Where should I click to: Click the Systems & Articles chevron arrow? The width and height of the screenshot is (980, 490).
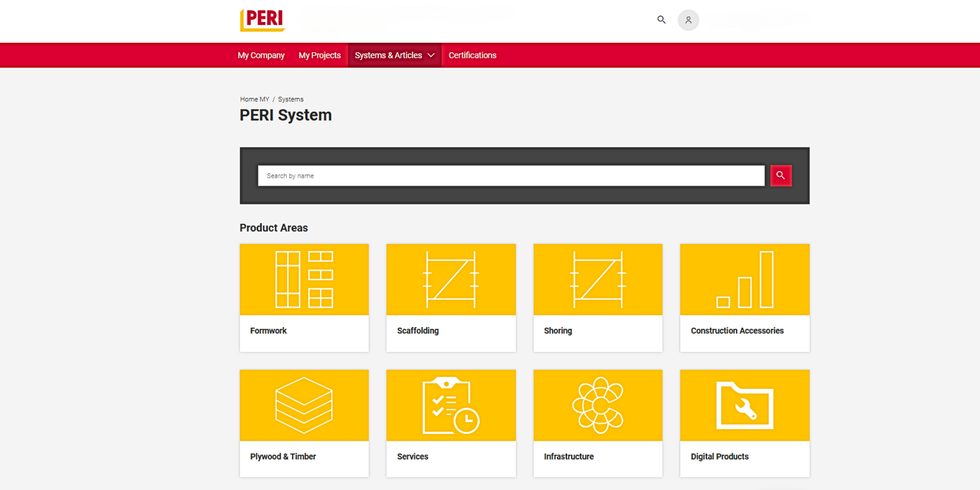[431, 55]
